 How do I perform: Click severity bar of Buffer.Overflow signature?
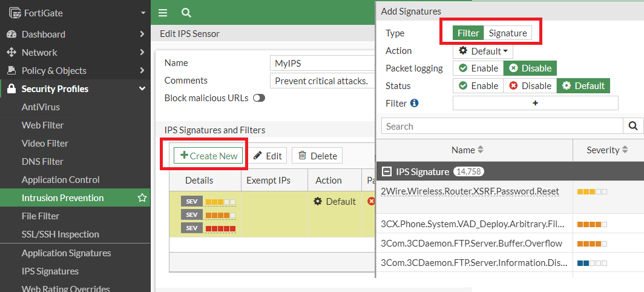tap(592, 244)
